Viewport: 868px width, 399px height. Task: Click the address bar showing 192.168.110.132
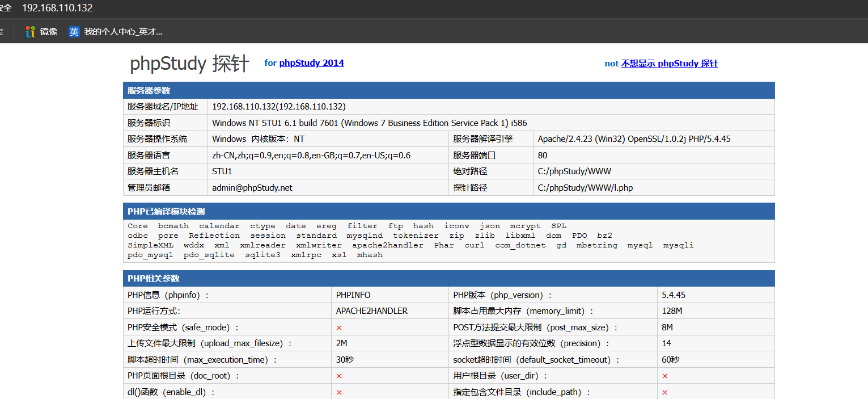click(x=57, y=8)
